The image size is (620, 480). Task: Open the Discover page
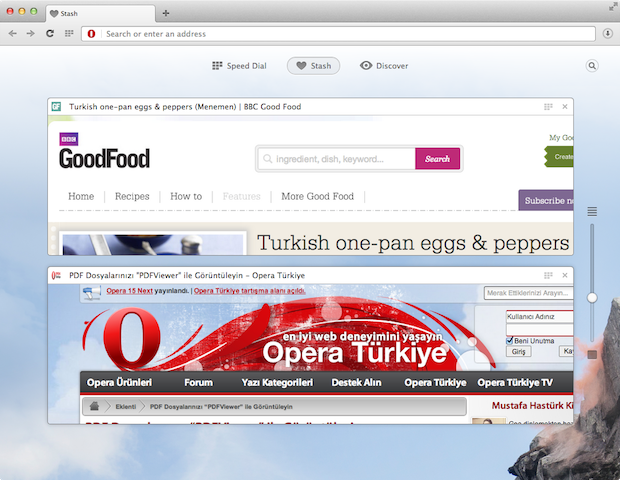point(384,66)
